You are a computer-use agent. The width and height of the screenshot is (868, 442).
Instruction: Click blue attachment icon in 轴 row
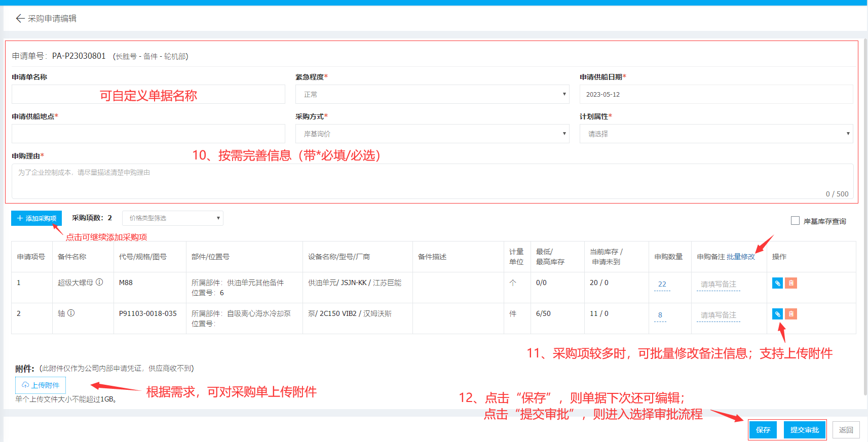pyautogui.click(x=777, y=314)
